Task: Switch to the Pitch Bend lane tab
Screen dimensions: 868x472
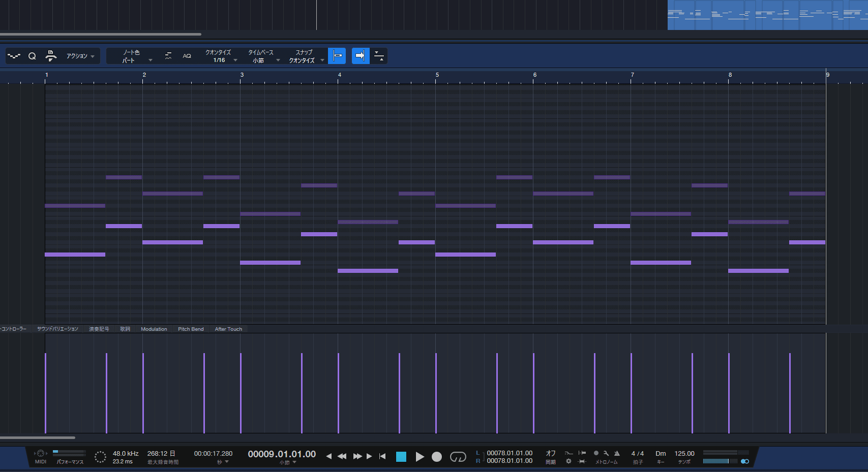Action: coord(191,329)
